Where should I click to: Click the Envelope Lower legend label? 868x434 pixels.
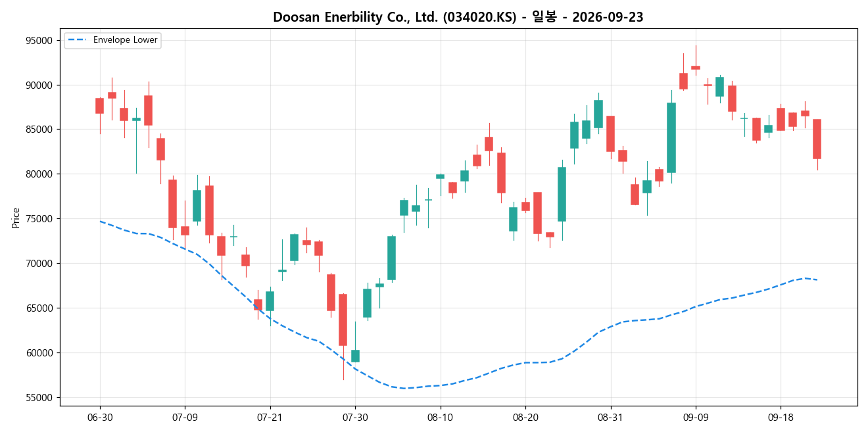point(126,40)
